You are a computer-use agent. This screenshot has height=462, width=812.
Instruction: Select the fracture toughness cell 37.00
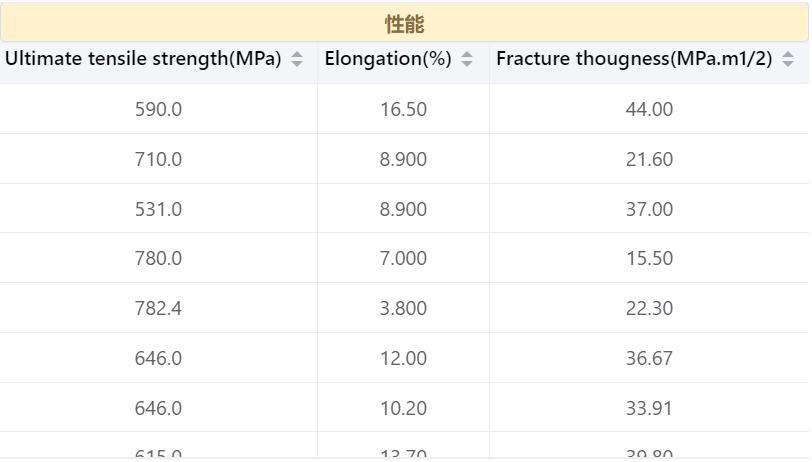click(x=649, y=209)
